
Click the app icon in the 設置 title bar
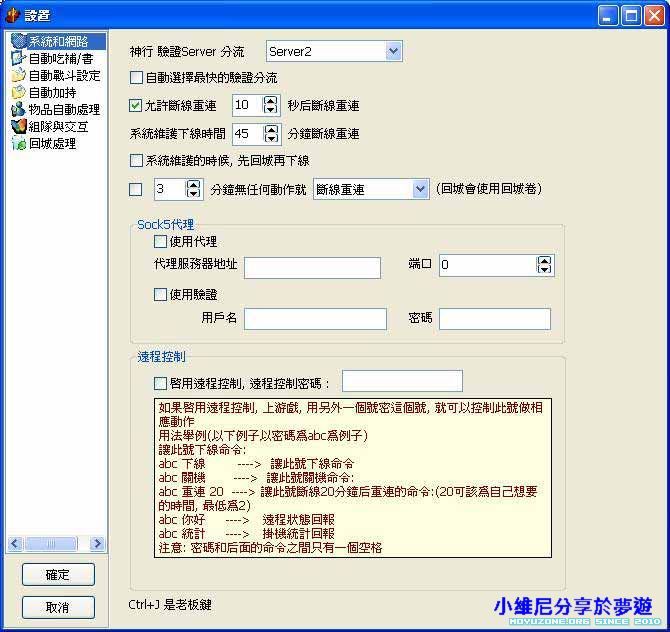click(x=13, y=15)
